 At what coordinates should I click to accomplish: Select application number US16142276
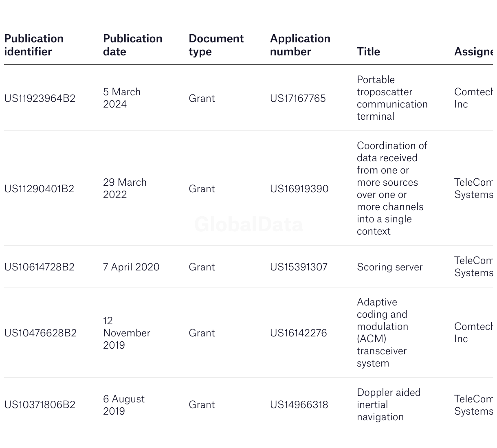[298, 333]
